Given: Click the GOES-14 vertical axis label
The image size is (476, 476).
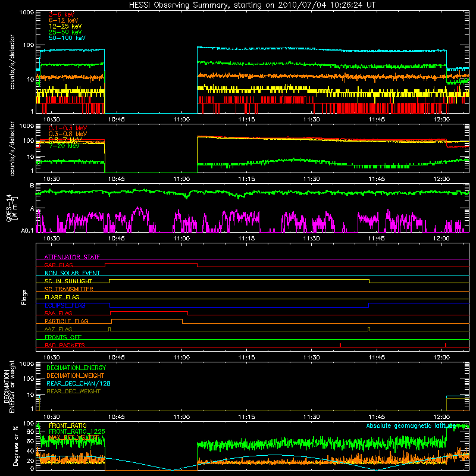Looking at the screenshot, I should tap(11, 208).
